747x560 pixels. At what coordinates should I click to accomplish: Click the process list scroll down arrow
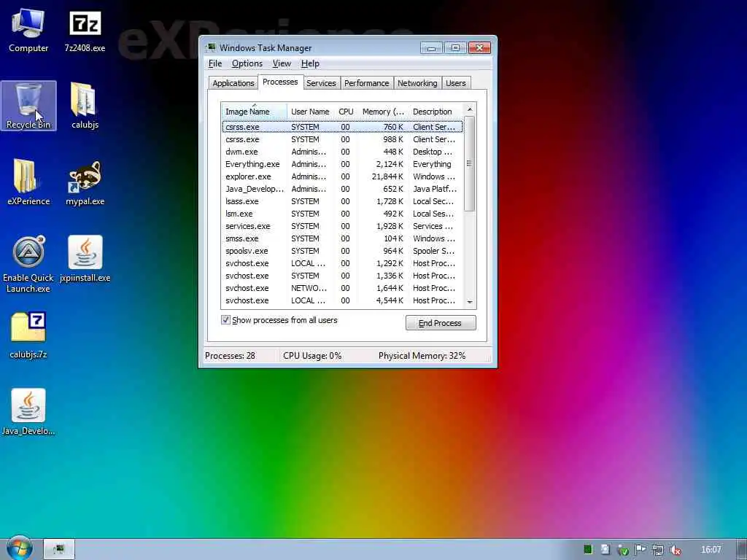tap(470, 302)
